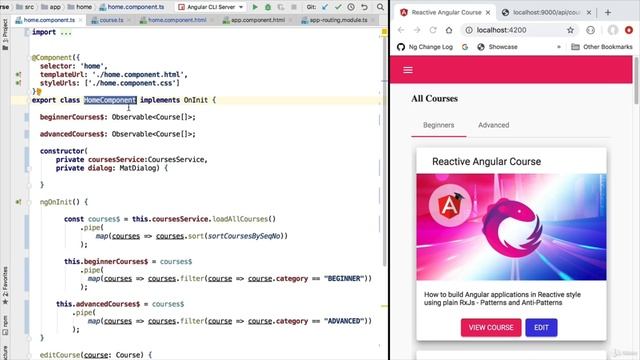
Task: Open the browser profile avatar
Action: tap(613, 30)
